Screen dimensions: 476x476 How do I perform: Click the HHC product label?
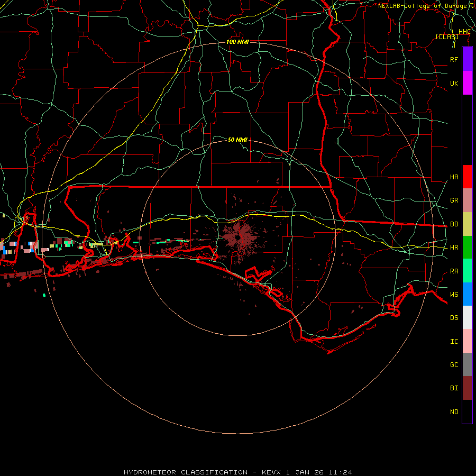pyautogui.click(x=464, y=32)
